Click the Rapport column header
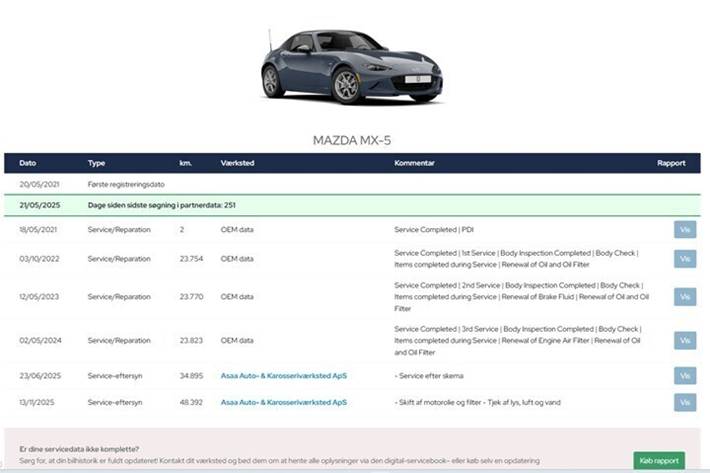Image resolution: width=710 pixels, height=473 pixels. pos(671,163)
